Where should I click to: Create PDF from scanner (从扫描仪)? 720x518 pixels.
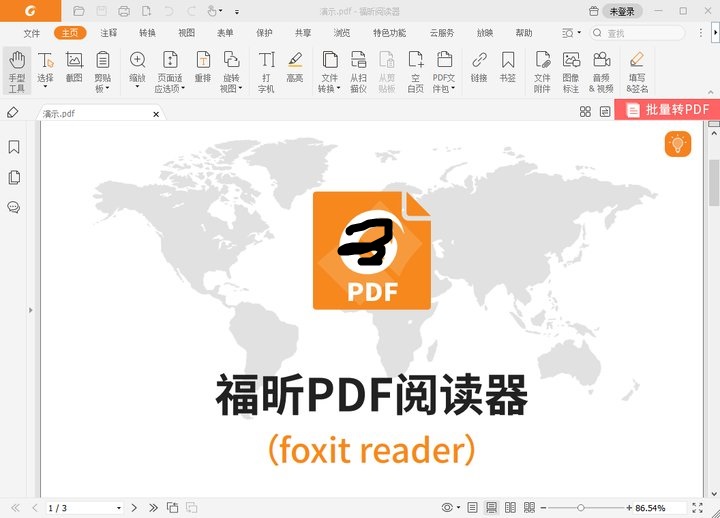pyautogui.click(x=358, y=72)
